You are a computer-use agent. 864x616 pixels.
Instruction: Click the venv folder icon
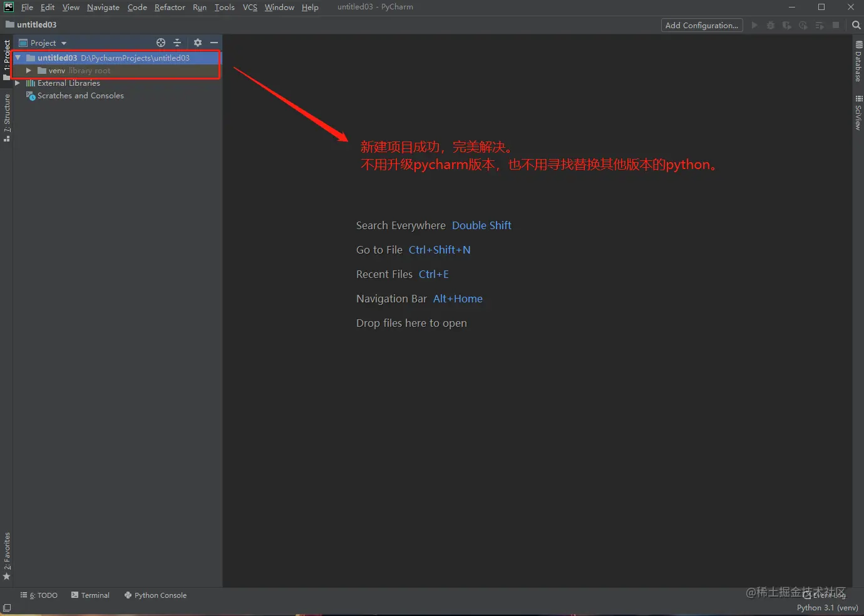tap(42, 71)
